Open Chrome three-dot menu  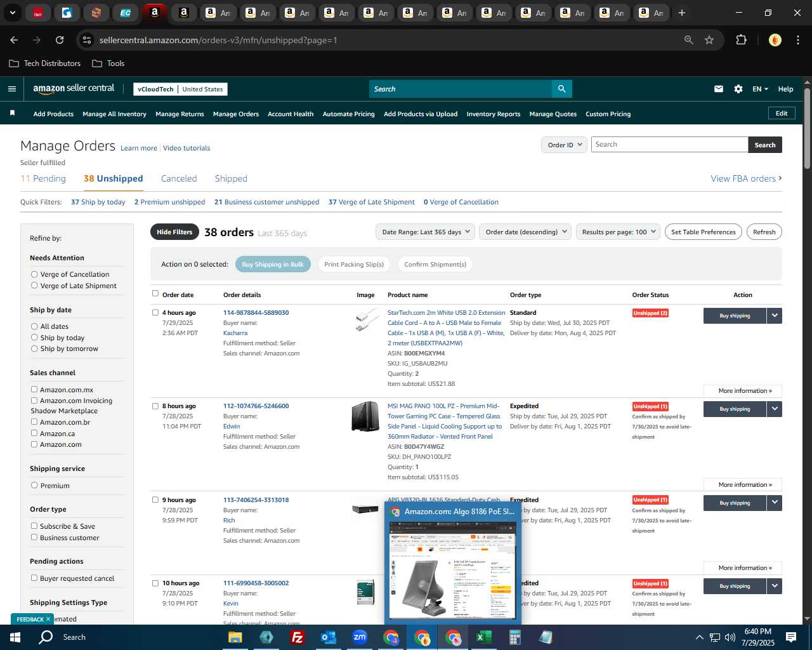click(x=797, y=40)
